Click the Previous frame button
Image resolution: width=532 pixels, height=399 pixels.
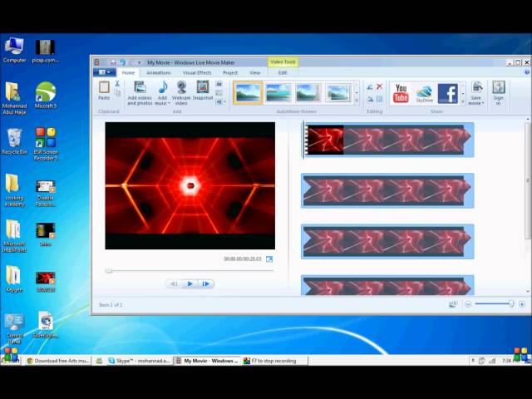coord(174,283)
